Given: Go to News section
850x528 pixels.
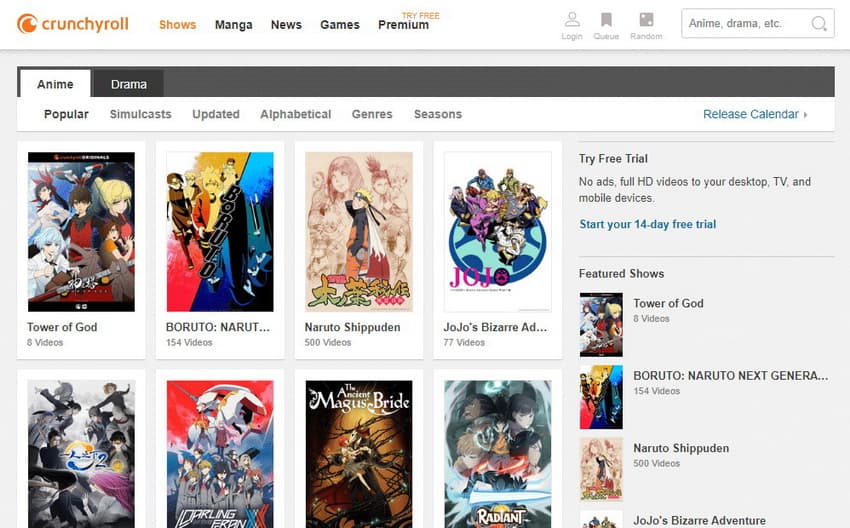Looking at the screenshot, I should tap(286, 24).
